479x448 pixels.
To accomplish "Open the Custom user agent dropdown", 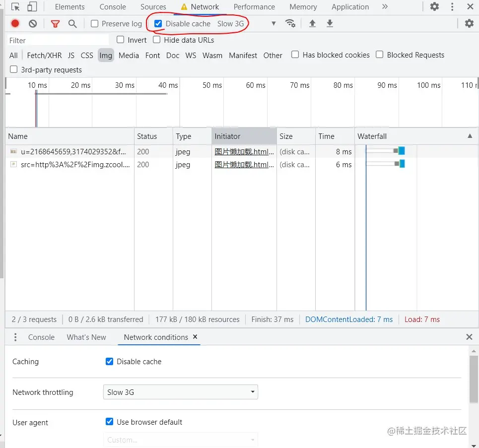I will click(181, 440).
